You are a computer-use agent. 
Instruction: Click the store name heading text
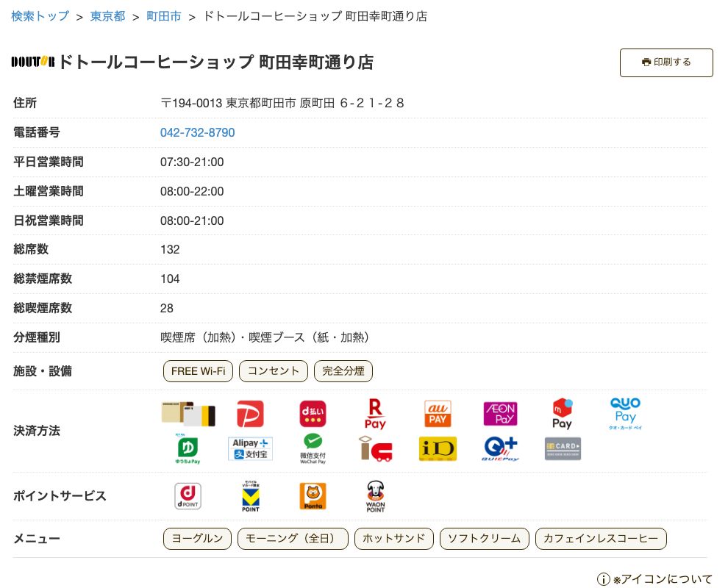pyautogui.click(x=216, y=62)
